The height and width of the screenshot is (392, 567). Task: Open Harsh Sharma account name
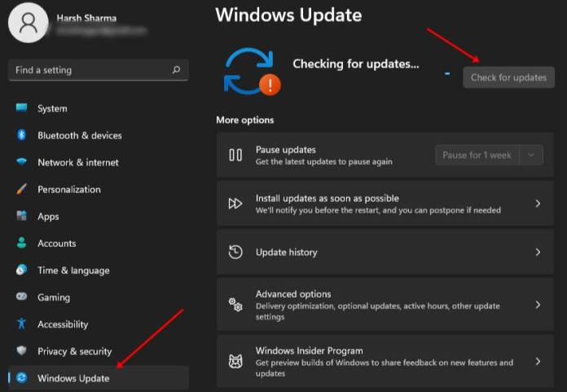(86, 18)
